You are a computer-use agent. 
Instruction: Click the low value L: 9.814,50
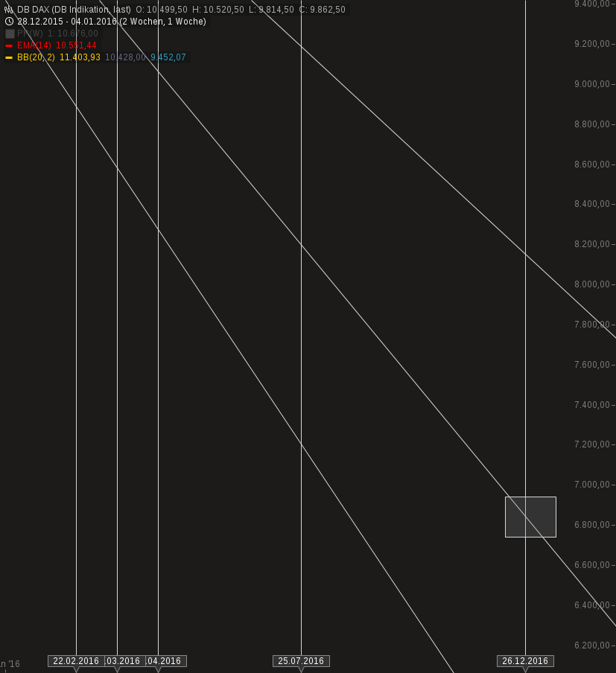pyautogui.click(x=271, y=10)
